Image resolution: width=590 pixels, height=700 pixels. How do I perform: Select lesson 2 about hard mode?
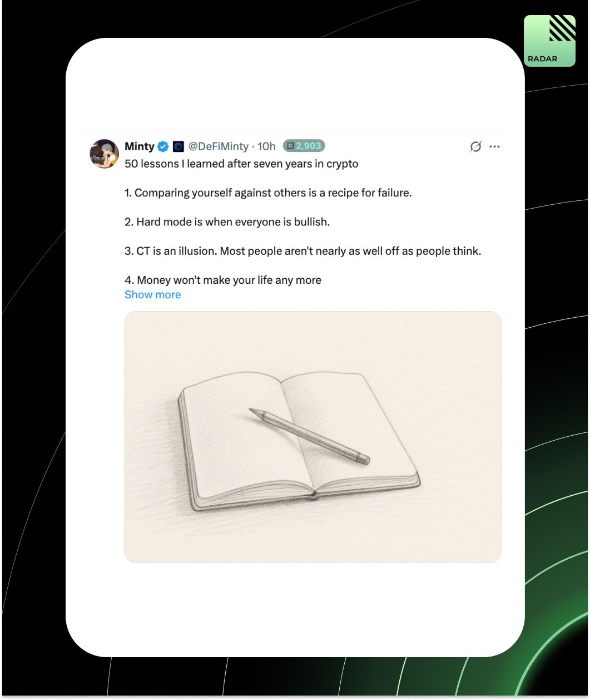(227, 222)
